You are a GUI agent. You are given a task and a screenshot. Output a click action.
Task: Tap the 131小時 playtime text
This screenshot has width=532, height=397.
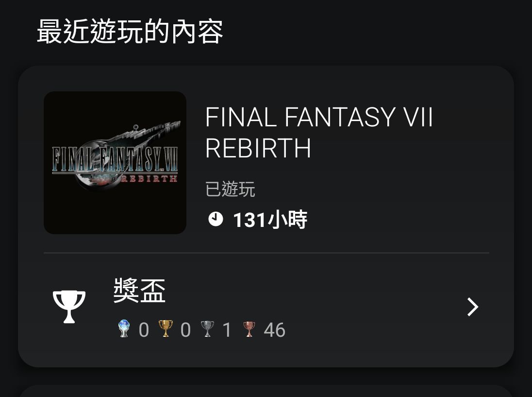click(x=270, y=220)
